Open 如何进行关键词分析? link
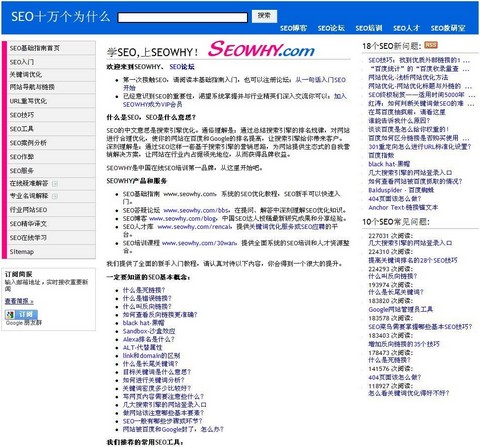Image resolution: width=480 pixels, height=447 pixels. tap(153, 380)
